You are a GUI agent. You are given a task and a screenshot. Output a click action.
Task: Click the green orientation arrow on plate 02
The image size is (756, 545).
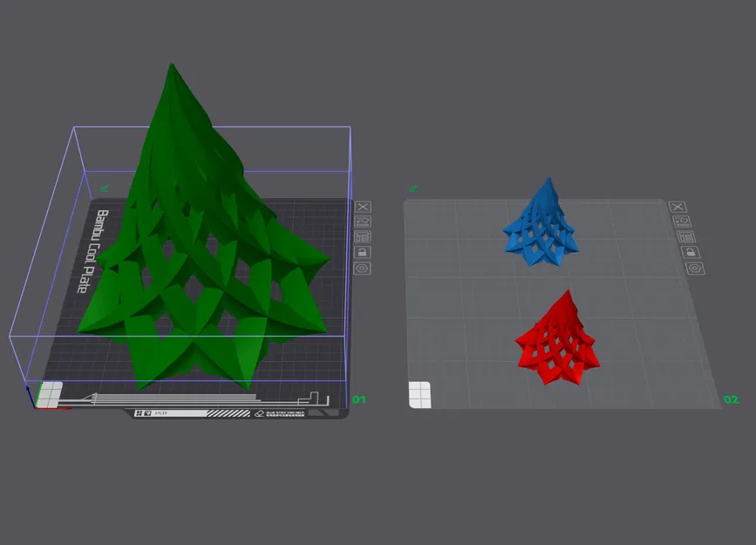(415, 187)
